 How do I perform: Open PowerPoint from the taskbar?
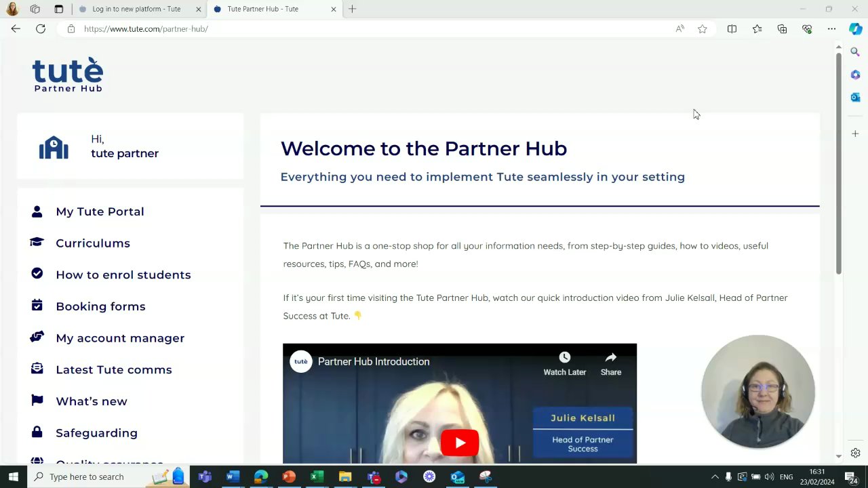point(289,476)
